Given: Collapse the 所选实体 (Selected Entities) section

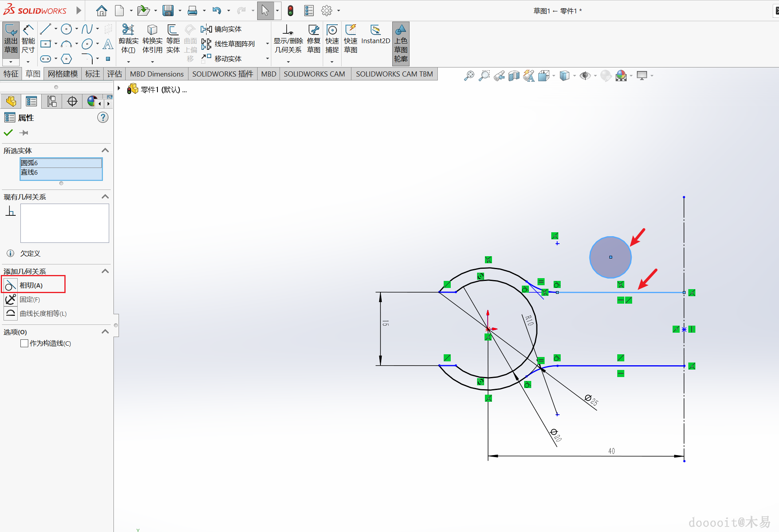Looking at the screenshot, I should (105, 150).
